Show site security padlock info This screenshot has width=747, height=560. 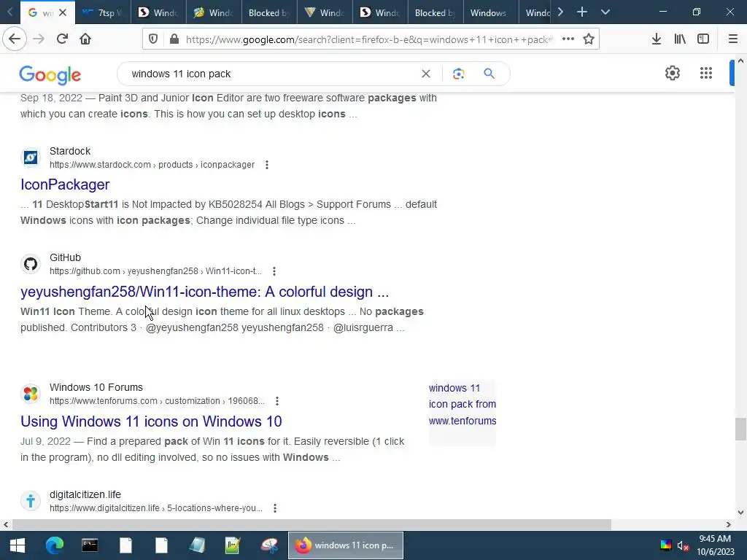click(x=174, y=39)
